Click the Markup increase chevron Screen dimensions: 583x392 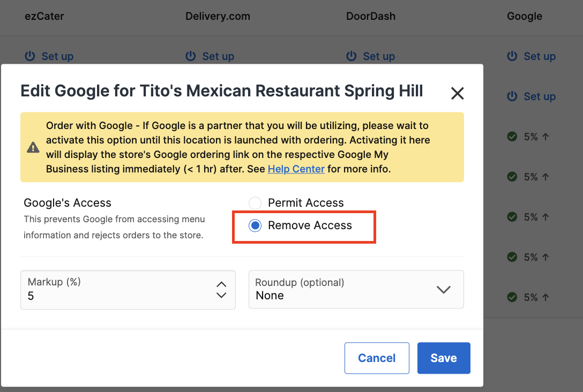[221, 283]
